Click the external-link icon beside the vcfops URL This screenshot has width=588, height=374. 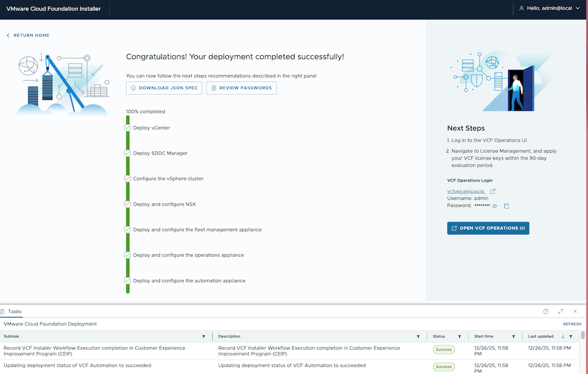click(x=493, y=191)
